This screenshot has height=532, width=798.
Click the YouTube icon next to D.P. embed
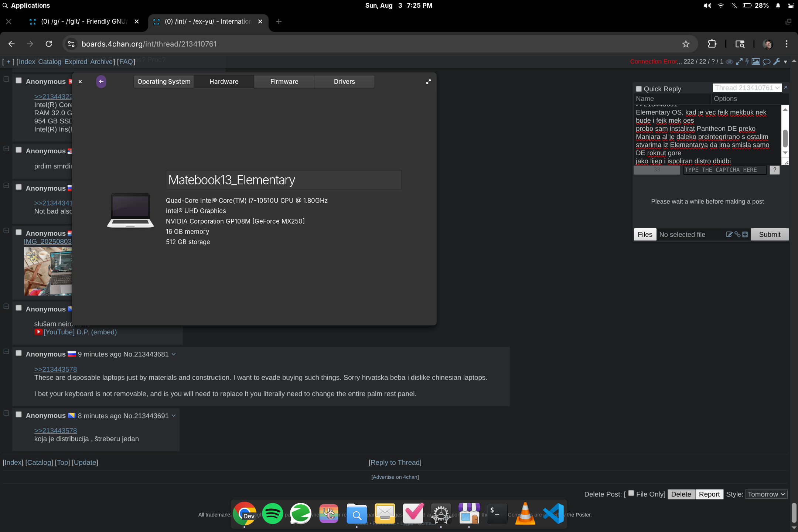38,332
